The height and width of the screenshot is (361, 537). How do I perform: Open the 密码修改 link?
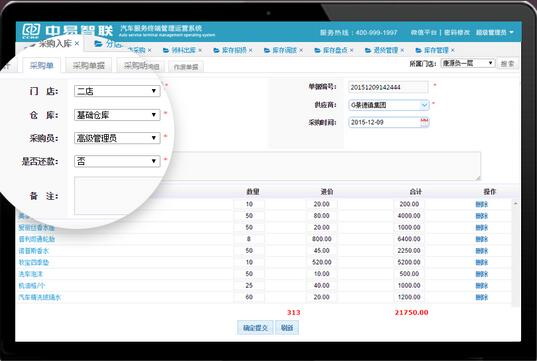(457, 33)
